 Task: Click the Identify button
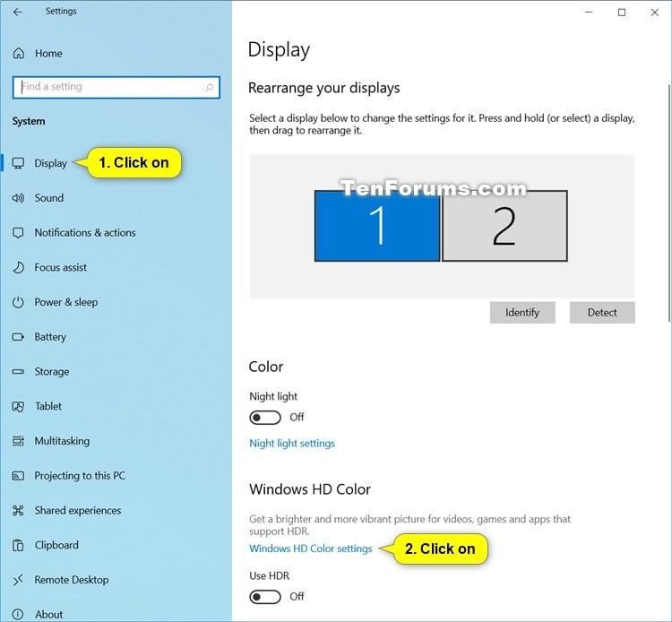click(x=522, y=313)
